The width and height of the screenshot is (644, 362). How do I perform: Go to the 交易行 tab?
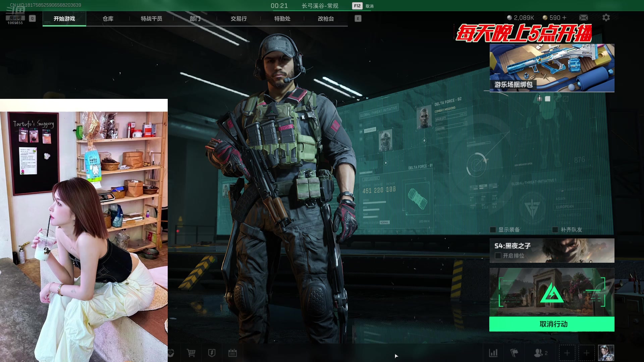(x=238, y=19)
